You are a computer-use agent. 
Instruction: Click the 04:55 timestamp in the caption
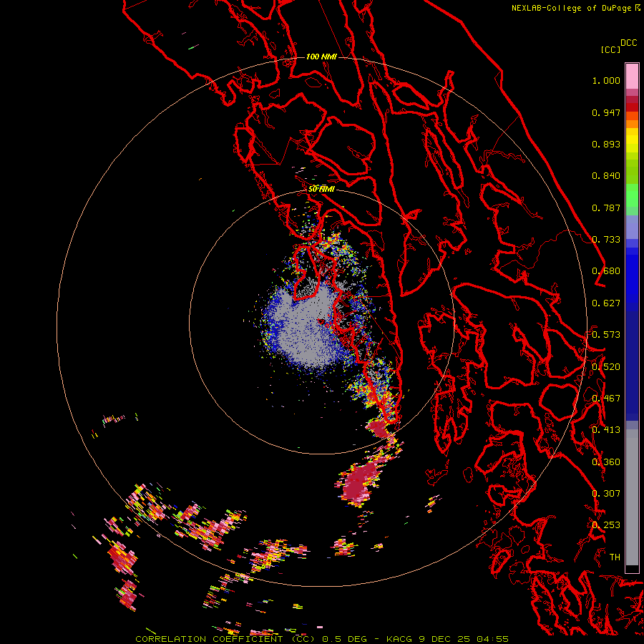click(492, 639)
